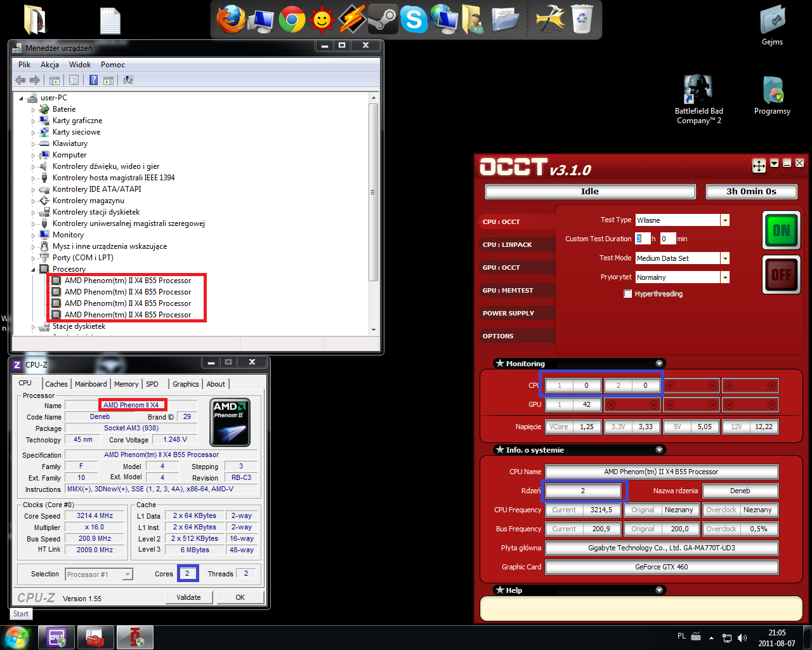Open the Test Type dropdown

point(724,220)
